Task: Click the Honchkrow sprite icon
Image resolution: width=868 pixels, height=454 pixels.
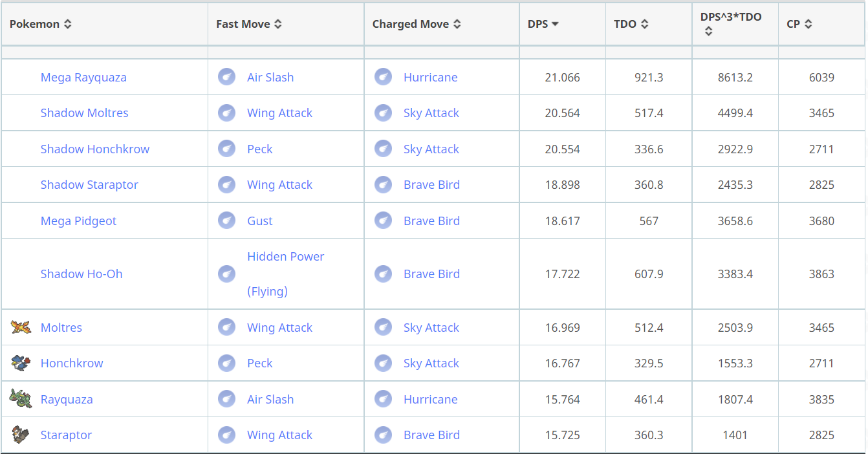Action: point(21,363)
